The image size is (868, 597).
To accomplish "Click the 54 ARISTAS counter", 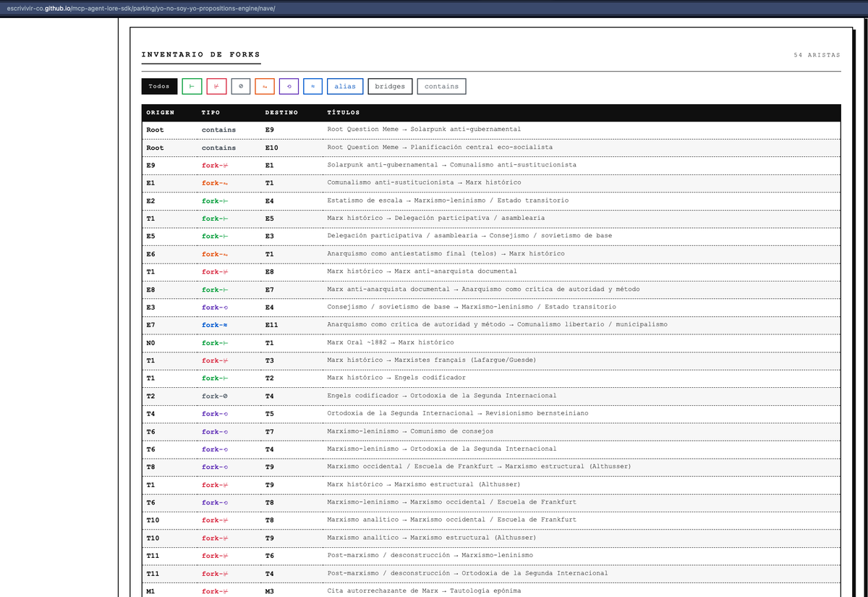I will (817, 55).
